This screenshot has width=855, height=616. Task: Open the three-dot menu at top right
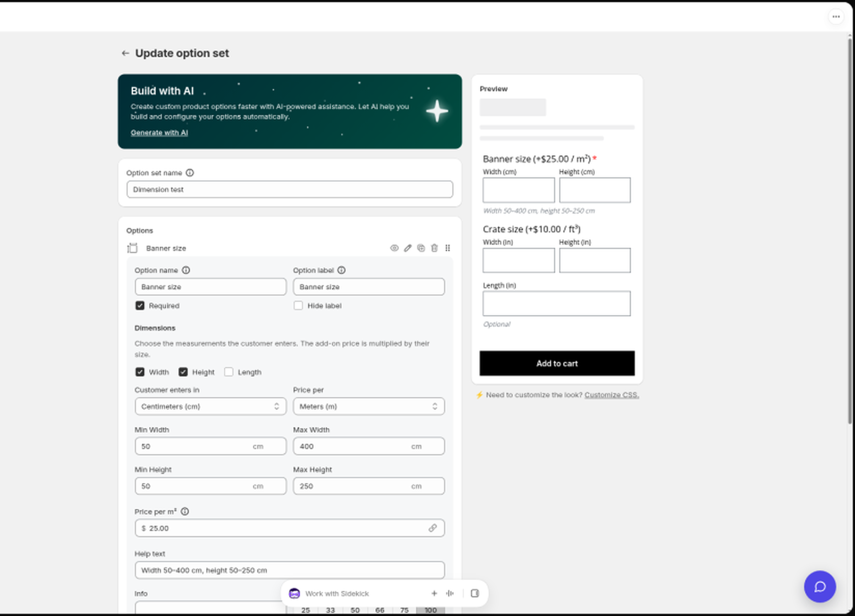(x=836, y=17)
